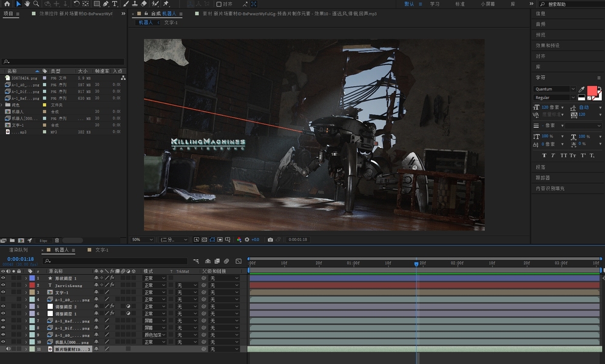Click the red fill color swatch
The width and height of the screenshot is (605, 364).
pyautogui.click(x=592, y=91)
